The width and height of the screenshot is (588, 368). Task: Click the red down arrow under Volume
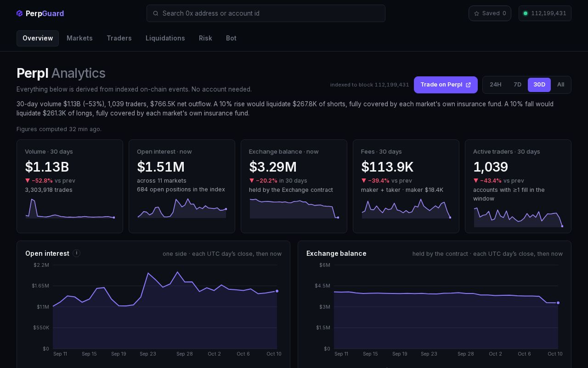[28, 180]
